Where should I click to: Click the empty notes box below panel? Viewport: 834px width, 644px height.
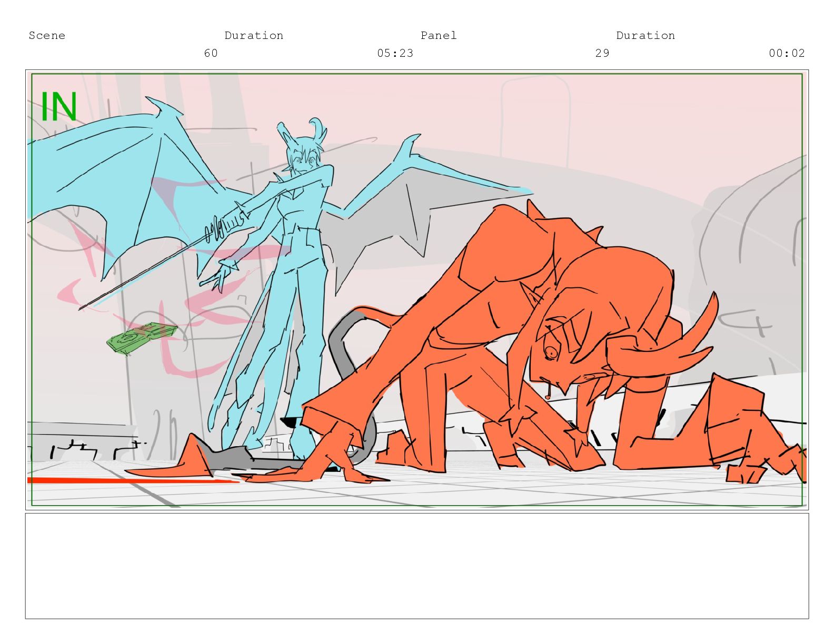click(417, 566)
